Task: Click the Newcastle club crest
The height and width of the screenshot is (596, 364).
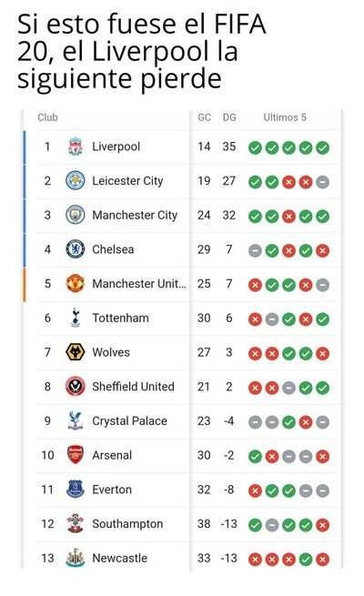Action: (76, 558)
